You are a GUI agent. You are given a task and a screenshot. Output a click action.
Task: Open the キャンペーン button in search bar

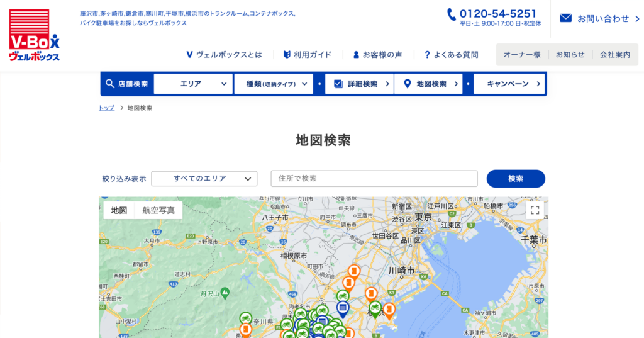(509, 84)
